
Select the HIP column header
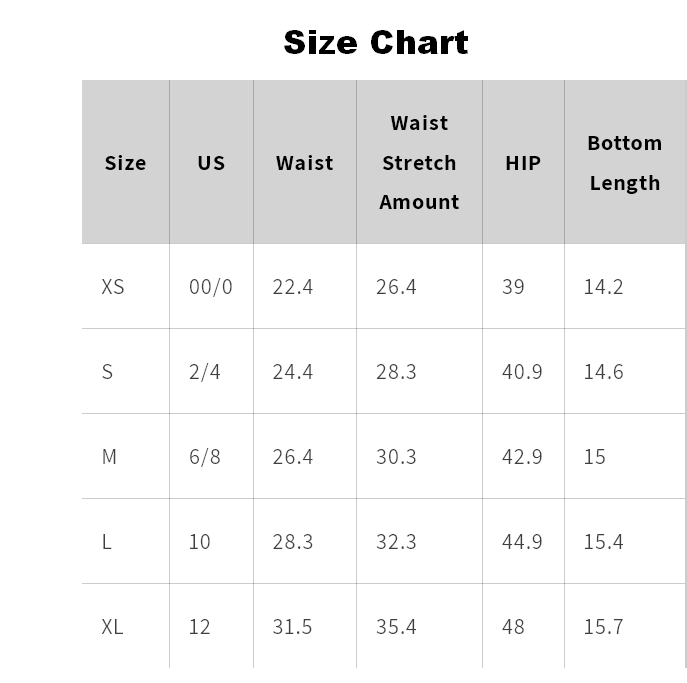523,163
